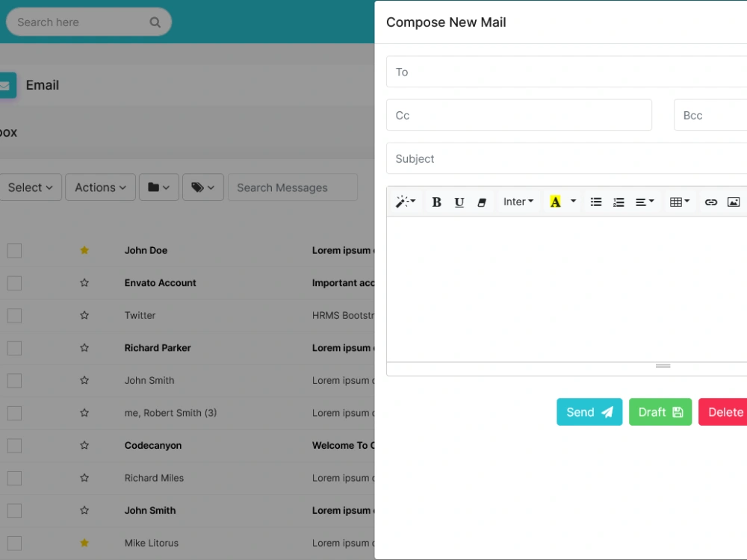Unstar the Mike Litorus message
Image resolution: width=747 pixels, height=560 pixels.
84,542
